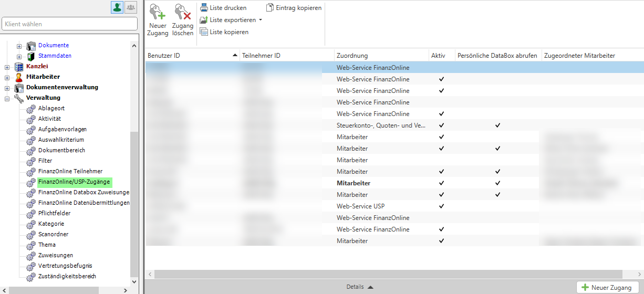644x294 pixels.
Task: Toggle Aktiv checkmark in the Web-Service USP row
Action: [441, 206]
